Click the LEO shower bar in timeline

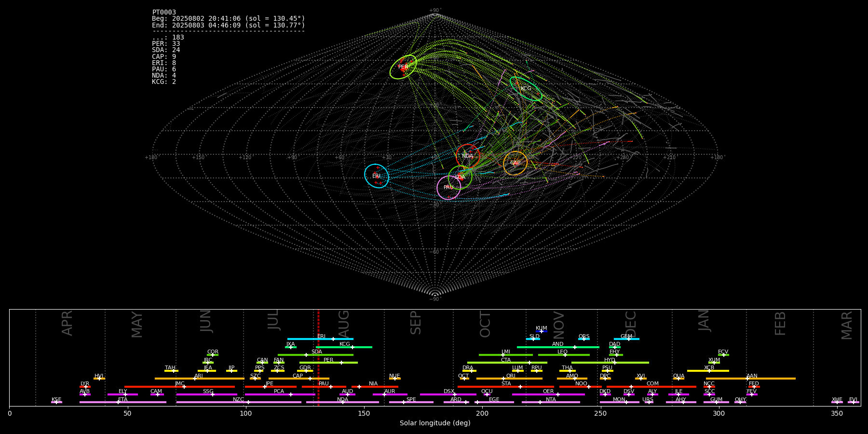tap(564, 355)
